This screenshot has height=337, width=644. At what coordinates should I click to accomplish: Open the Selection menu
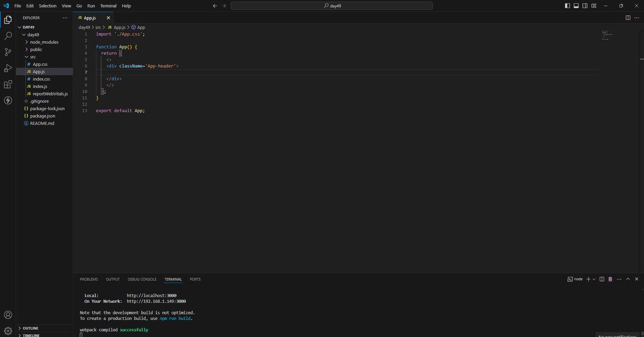tap(48, 6)
